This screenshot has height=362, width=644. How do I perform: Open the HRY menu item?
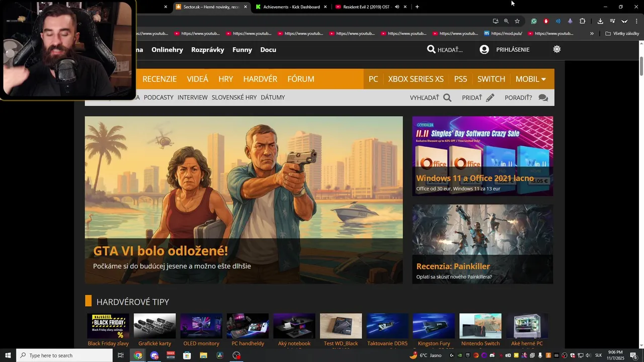click(x=226, y=79)
